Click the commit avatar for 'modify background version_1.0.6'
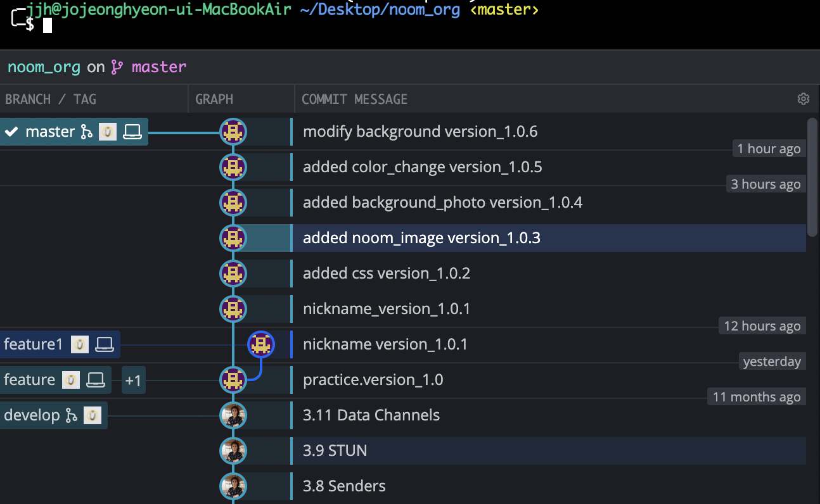 [x=233, y=132]
